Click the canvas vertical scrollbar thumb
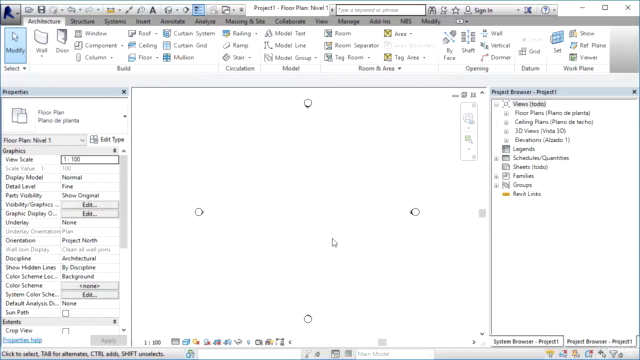The height and width of the screenshot is (360, 640). click(x=482, y=213)
